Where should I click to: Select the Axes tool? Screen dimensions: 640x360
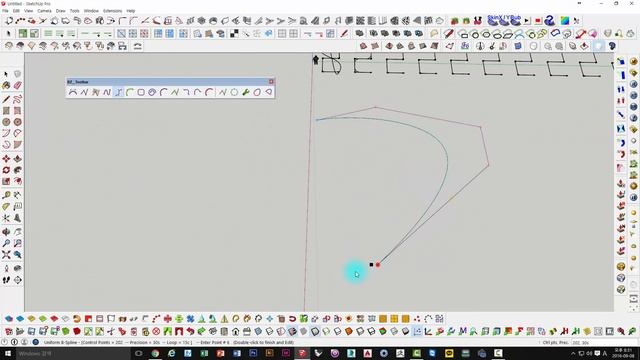click(x=6, y=218)
